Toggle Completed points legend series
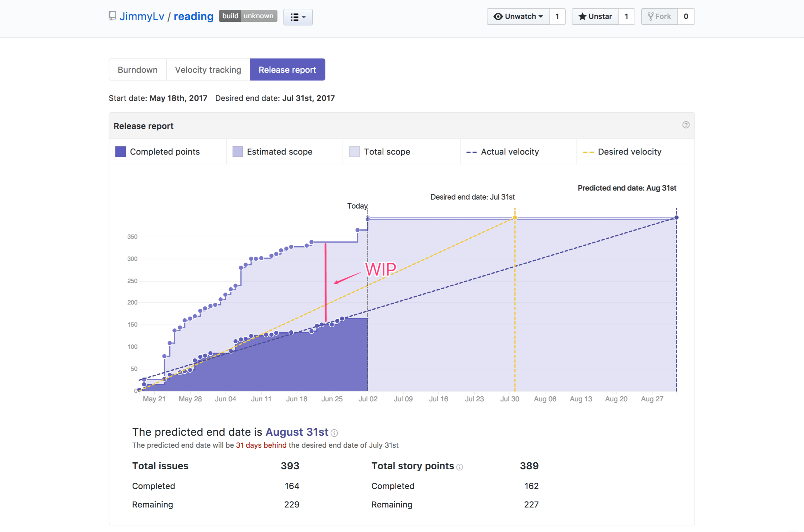The height and width of the screenshot is (532, 804). pyautogui.click(x=165, y=152)
